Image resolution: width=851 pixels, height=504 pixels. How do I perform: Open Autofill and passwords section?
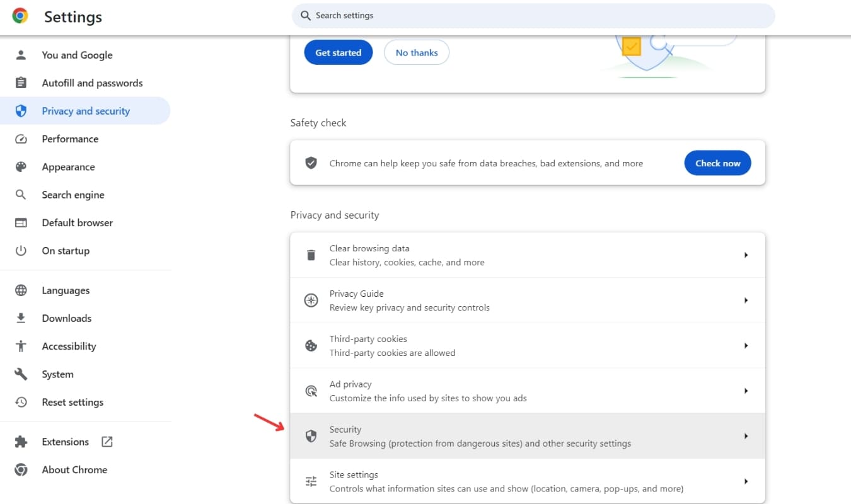point(92,83)
